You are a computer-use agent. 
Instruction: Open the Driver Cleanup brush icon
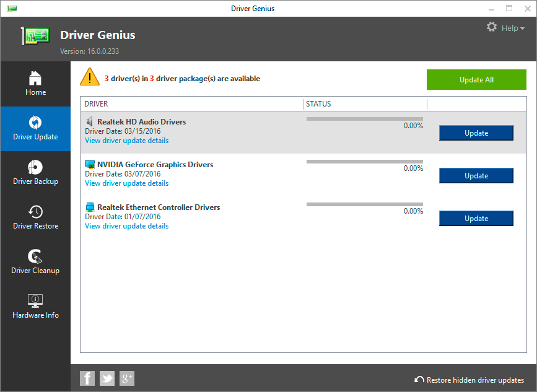35,256
